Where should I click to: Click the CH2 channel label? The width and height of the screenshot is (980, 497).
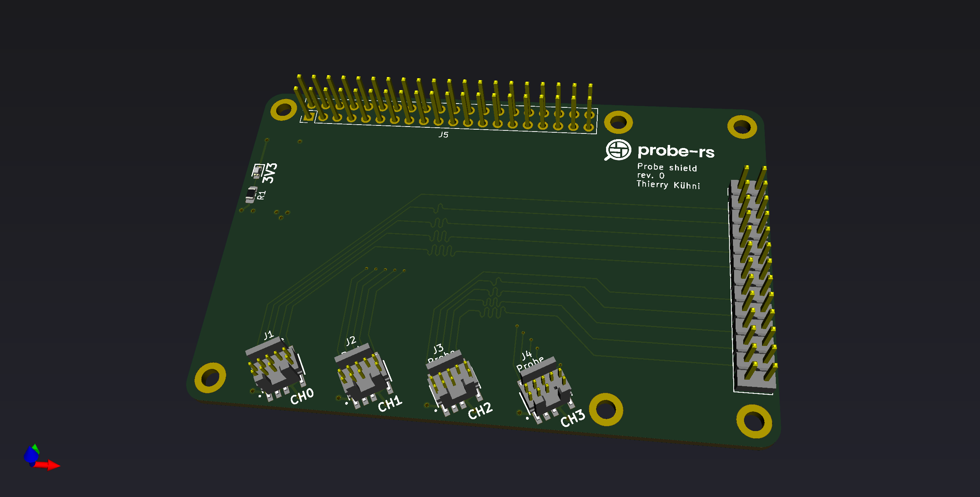point(480,411)
